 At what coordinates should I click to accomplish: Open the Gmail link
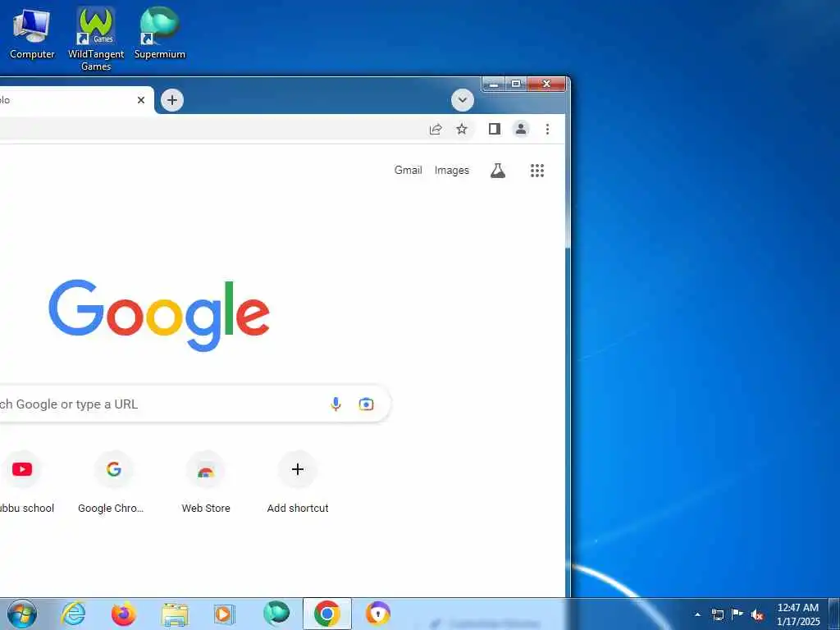[x=409, y=170]
